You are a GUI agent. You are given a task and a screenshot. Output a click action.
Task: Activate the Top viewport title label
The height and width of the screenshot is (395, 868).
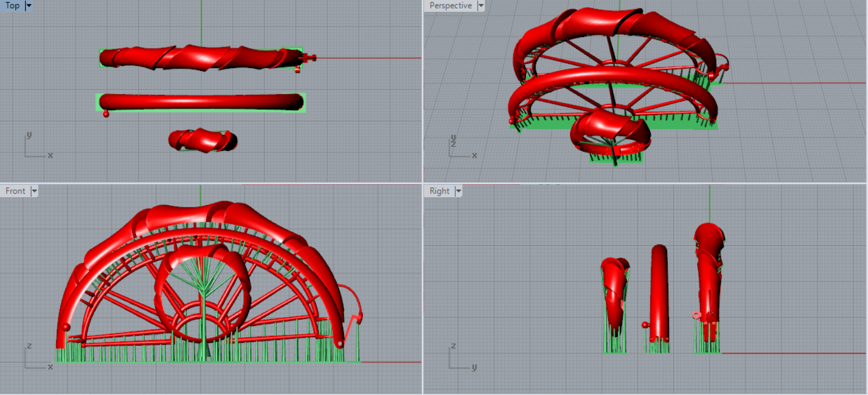(x=12, y=6)
